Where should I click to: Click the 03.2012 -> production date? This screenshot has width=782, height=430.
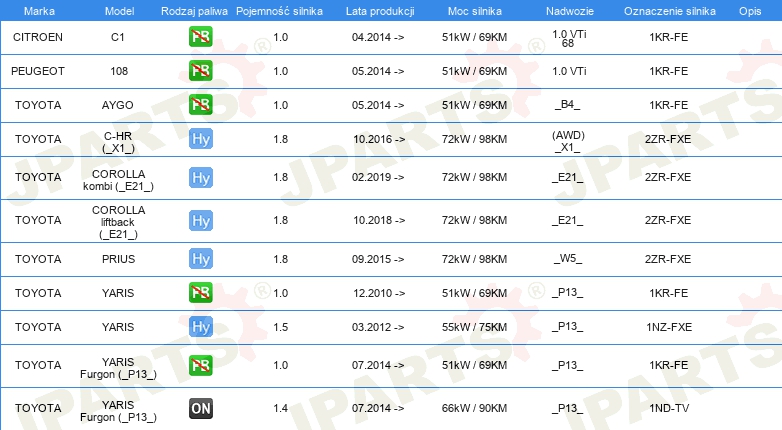tap(378, 327)
